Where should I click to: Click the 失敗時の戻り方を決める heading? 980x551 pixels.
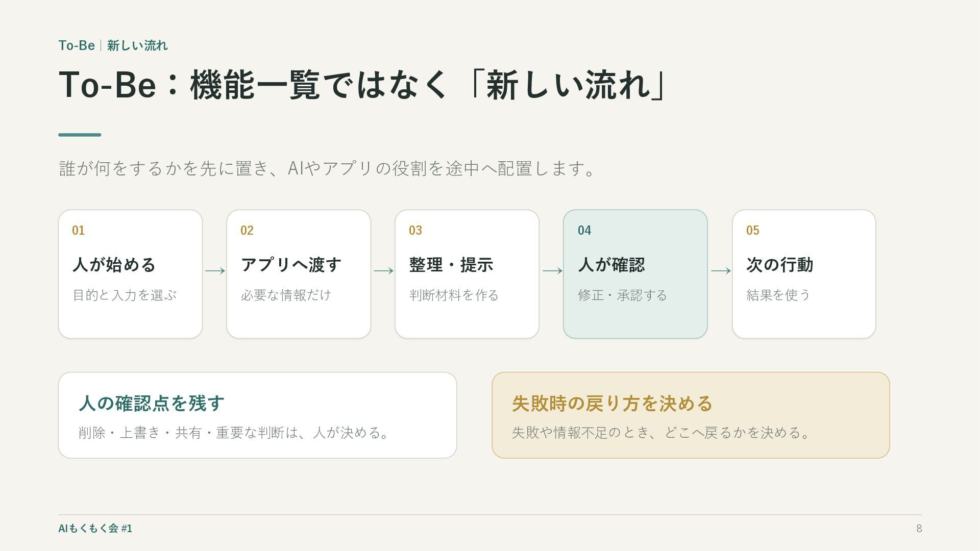612,403
